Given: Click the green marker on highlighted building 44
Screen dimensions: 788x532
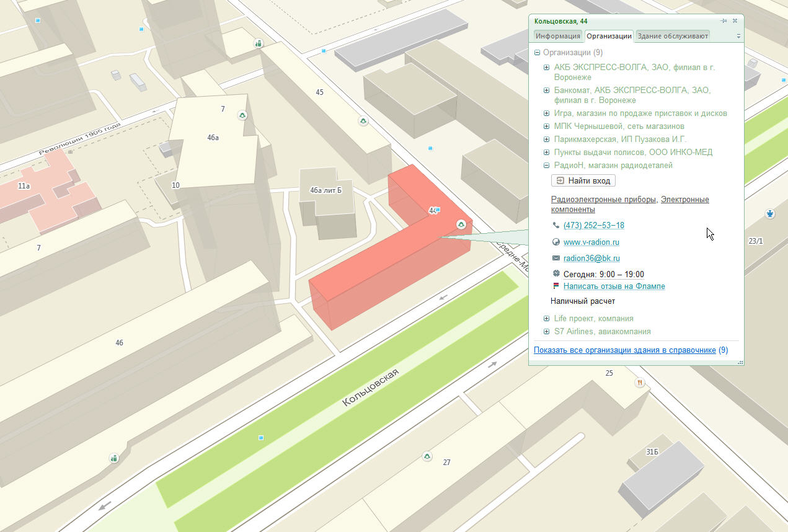Looking at the screenshot, I should 461,224.
